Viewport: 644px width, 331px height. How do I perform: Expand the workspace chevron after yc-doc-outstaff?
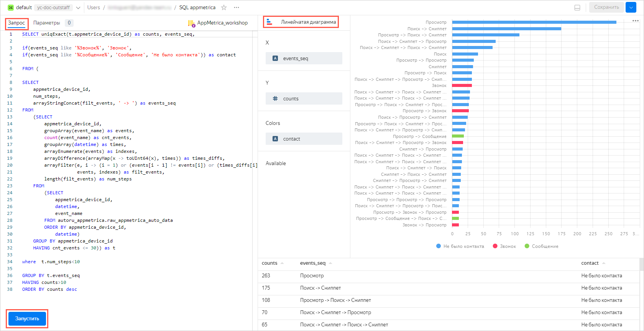click(78, 8)
